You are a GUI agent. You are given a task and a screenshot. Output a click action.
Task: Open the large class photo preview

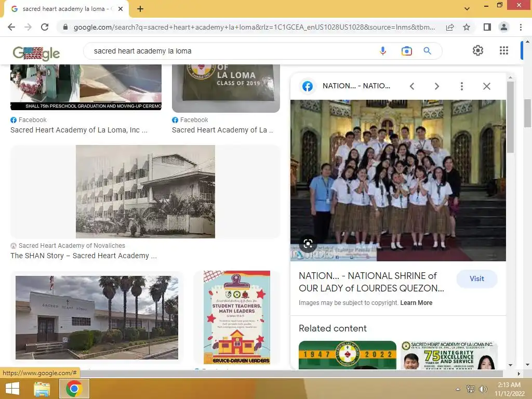(x=398, y=180)
